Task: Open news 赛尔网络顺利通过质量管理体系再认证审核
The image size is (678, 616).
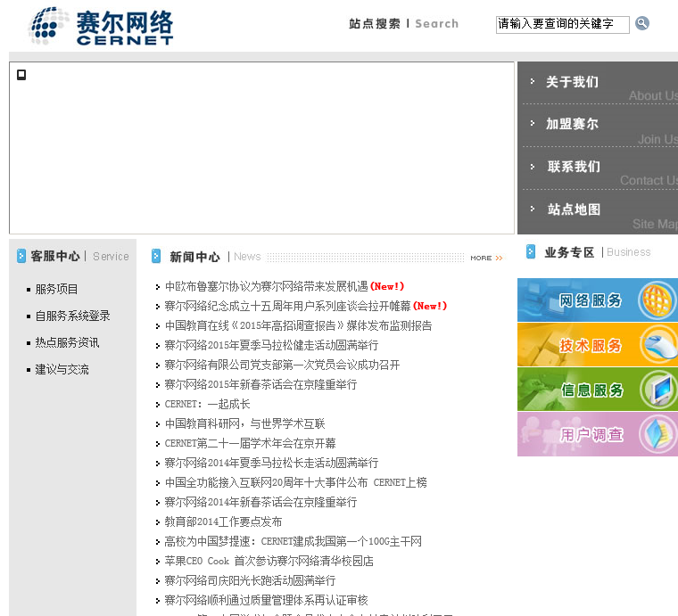Action: (x=266, y=601)
